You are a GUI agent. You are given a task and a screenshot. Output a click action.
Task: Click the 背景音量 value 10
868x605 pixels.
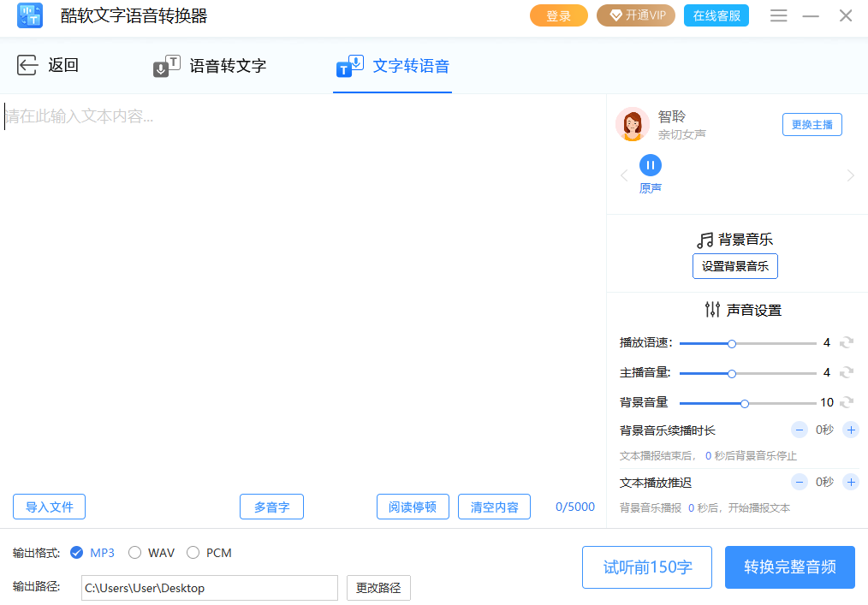pos(827,402)
